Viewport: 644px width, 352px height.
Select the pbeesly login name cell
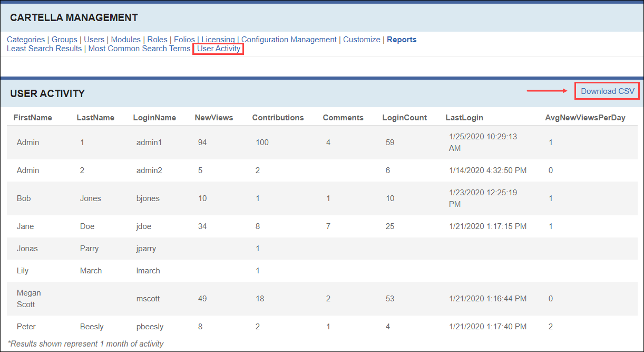pos(150,327)
